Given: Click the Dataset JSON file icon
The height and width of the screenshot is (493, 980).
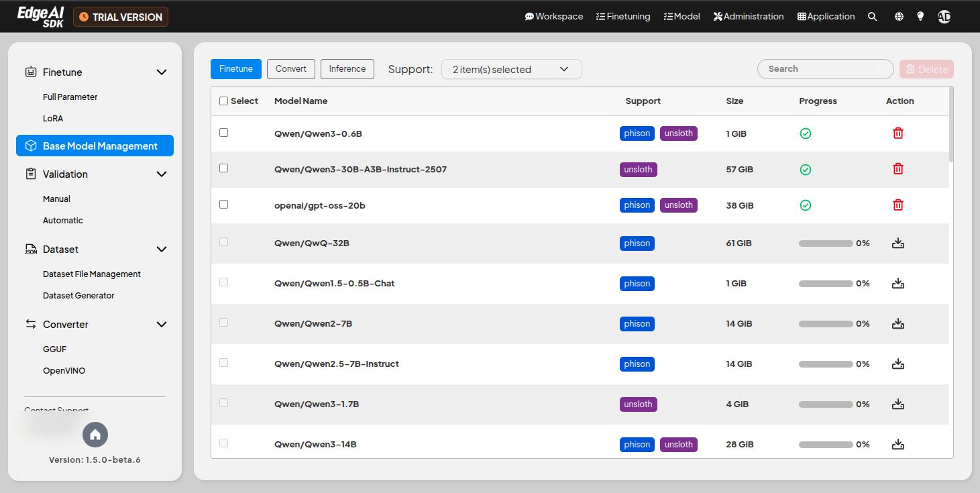Looking at the screenshot, I should [31, 249].
